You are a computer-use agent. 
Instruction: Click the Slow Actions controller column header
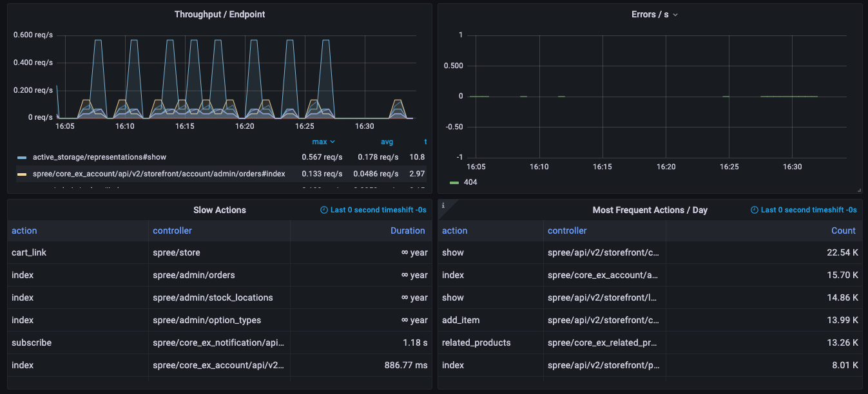(172, 230)
